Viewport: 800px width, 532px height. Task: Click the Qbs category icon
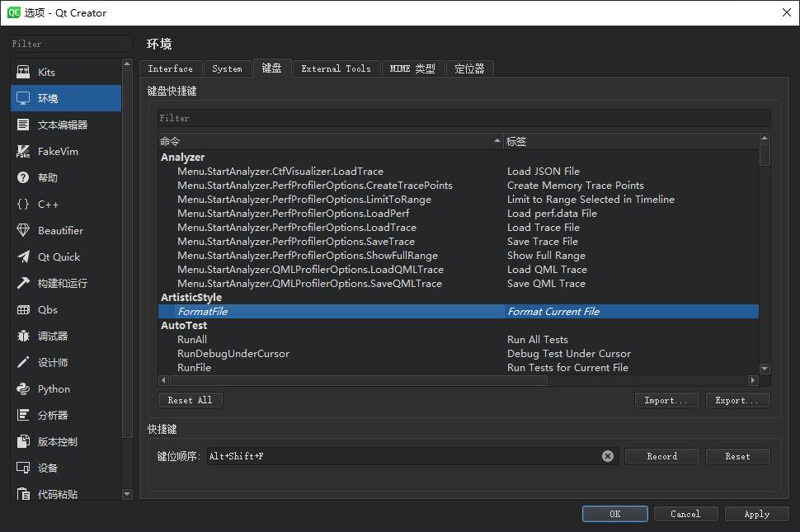(x=23, y=309)
